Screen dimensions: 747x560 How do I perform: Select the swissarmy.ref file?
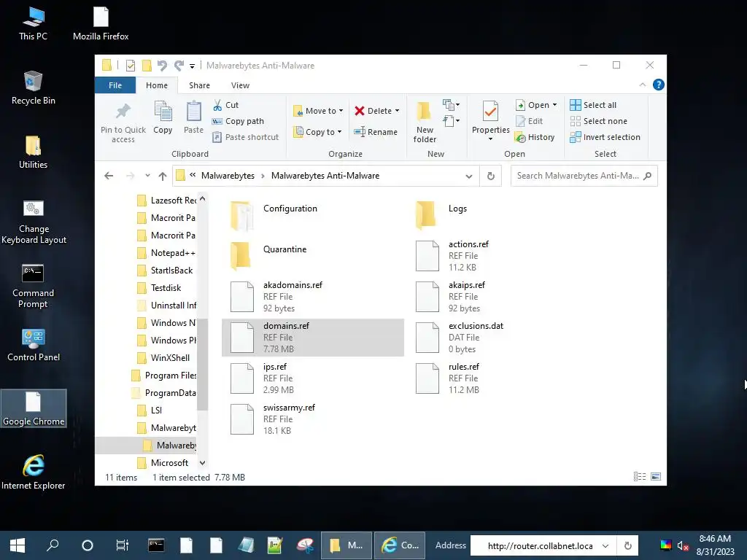313,419
